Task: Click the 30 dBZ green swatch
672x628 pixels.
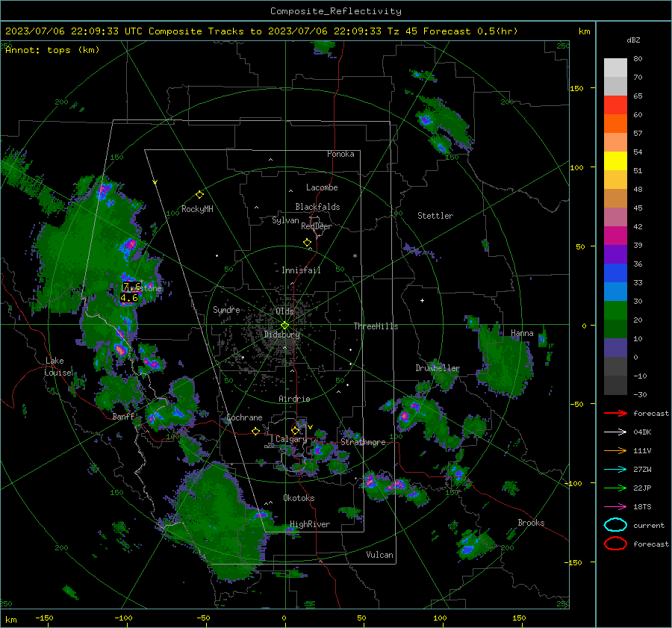Action: click(615, 310)
